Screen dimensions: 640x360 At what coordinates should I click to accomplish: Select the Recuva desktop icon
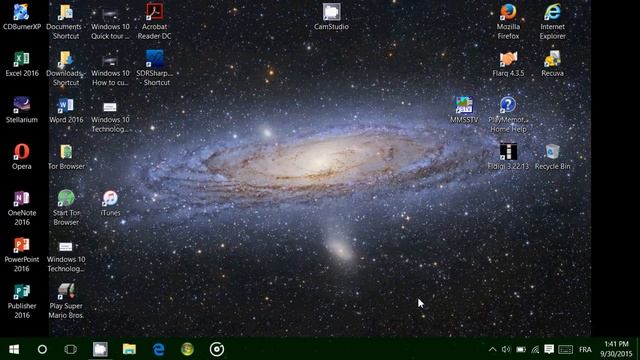click(552, 64)
